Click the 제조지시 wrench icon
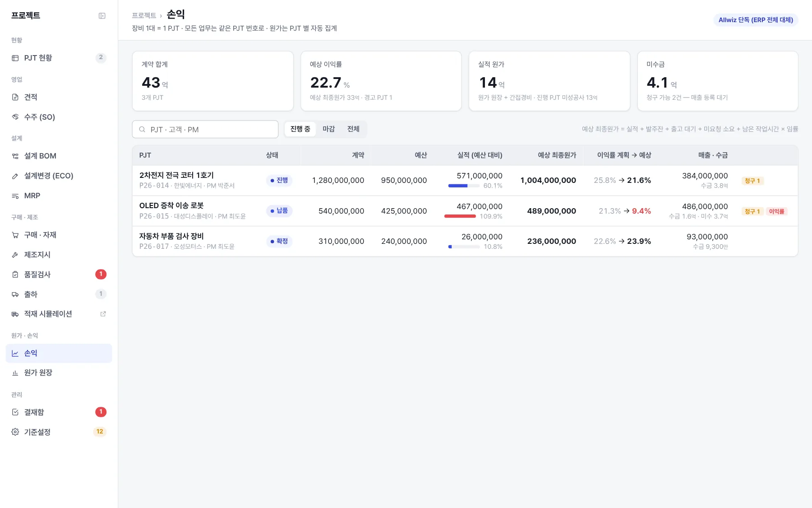 pyautogui.click(x=15, y=255)
